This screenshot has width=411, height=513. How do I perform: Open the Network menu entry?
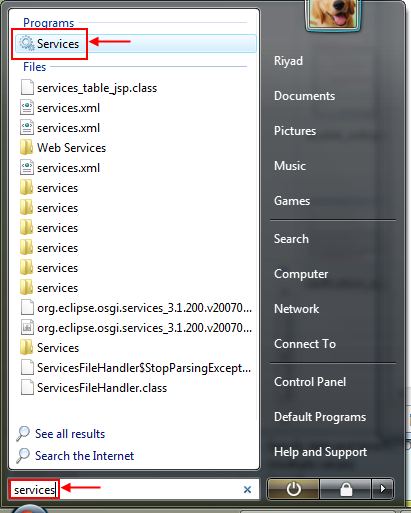click(x=296, y=309)
